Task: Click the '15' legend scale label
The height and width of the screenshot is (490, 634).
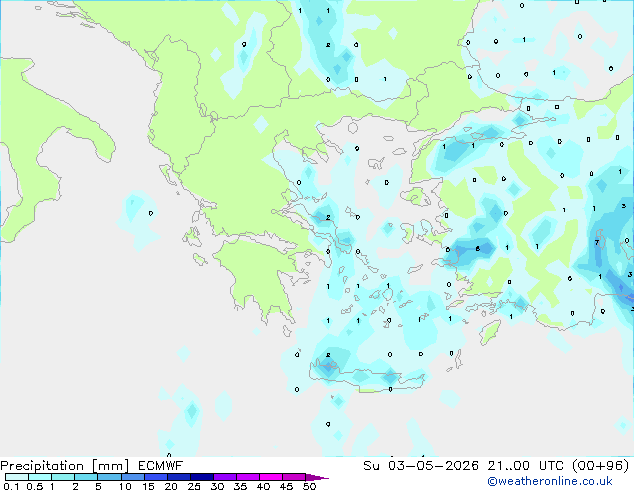Action: 148,486
